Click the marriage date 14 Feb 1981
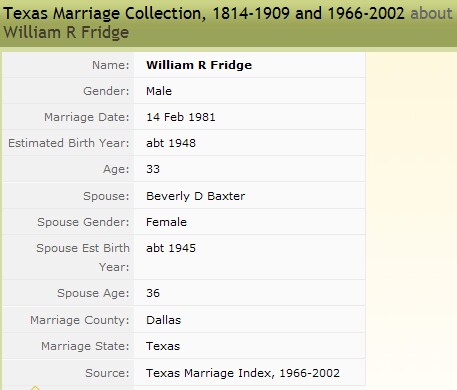The width and height of the screenshot is (457, 390). pyautogui.click(x=181, y=117)
